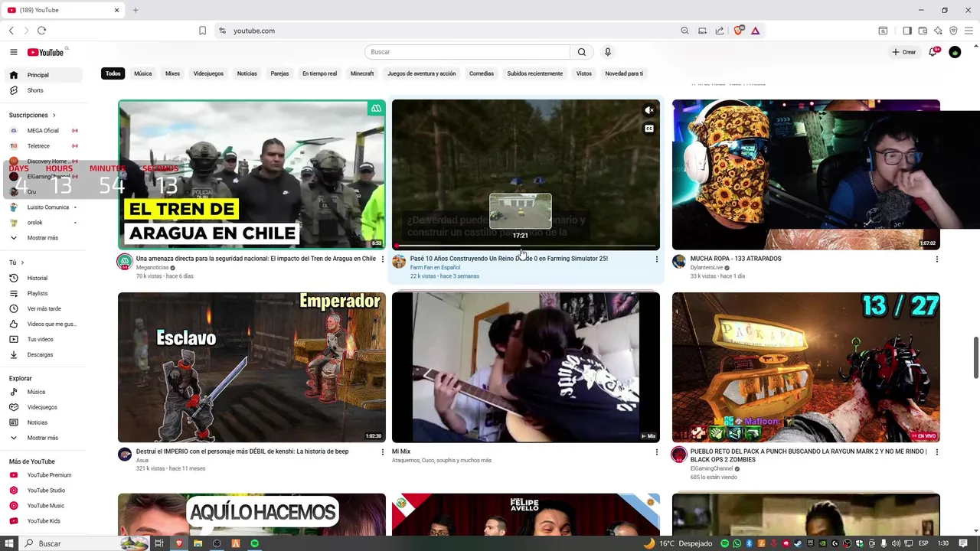The image size is (980, 551).
Task: Open Ver más tarde in the sidebar
Action: tap(43, 308)
